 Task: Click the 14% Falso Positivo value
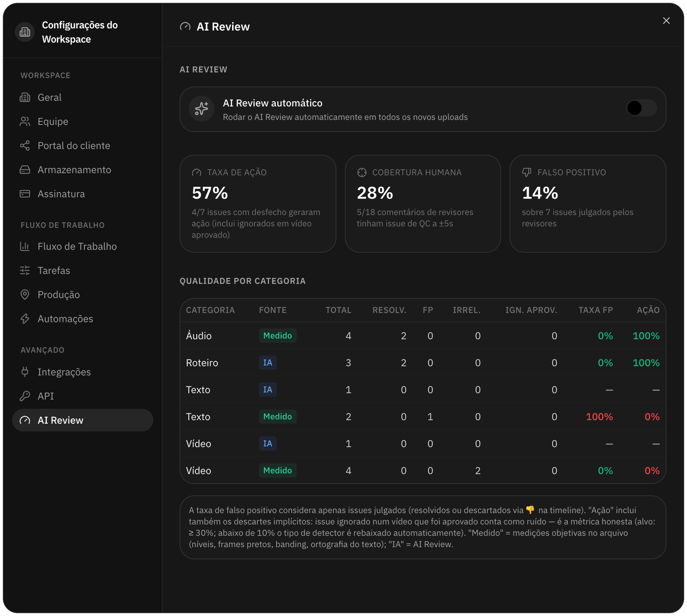point(540,193)
